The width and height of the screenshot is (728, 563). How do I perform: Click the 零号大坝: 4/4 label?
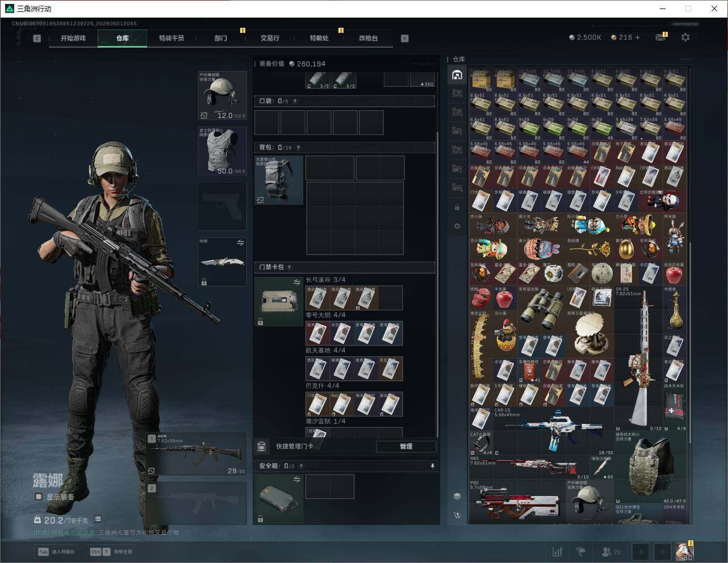325,315
